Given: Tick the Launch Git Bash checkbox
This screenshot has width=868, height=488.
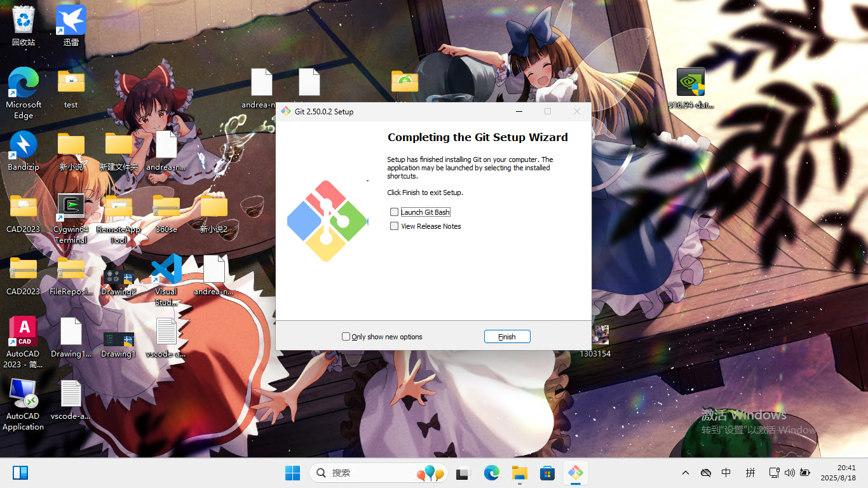Looking at the screenshot, I should [x=395, y=212].
